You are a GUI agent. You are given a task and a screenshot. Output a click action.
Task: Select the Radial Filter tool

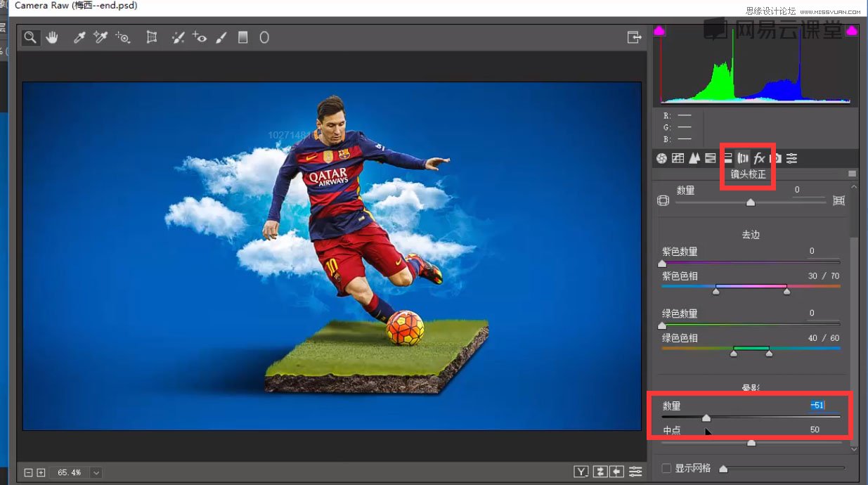click(264, 38)
